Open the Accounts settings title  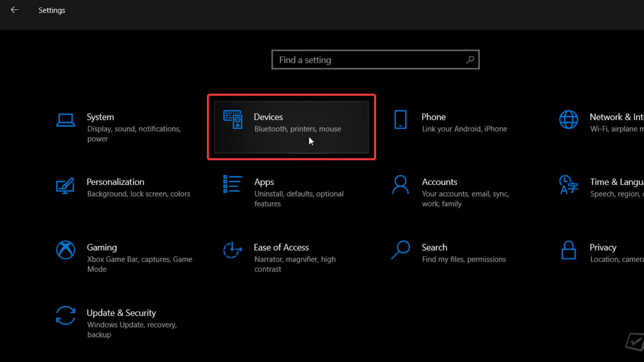pyautogui.click(x=440, y=182)
